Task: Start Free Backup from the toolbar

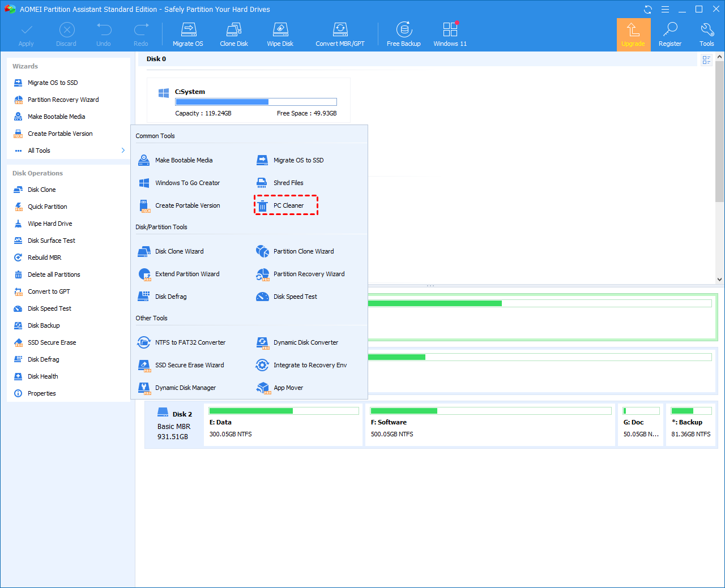Action: pos(404,35)
